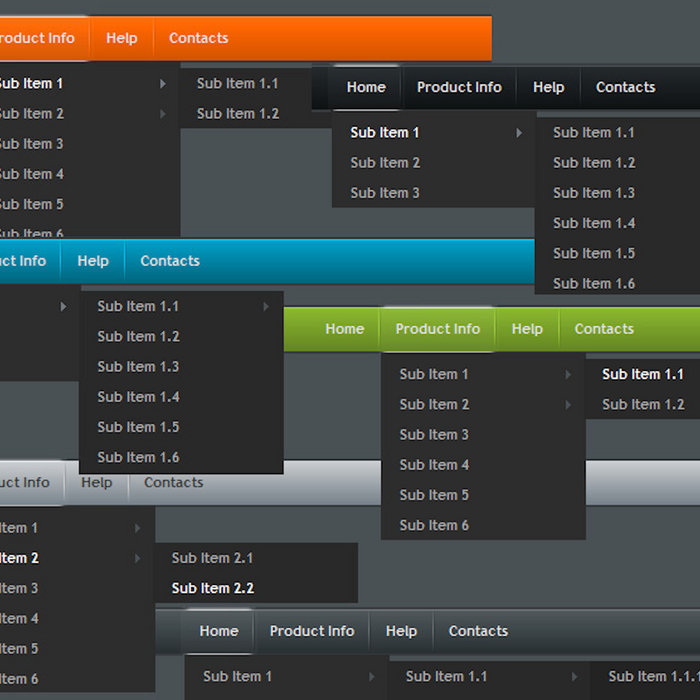Click Help in the silver menu bar
The width and height of the screenshot is (700, 700).
pos(97,483)
